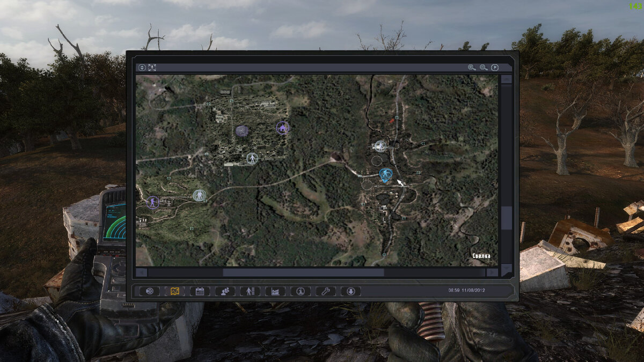Open the stalker ranking tab
Screen dimensions: 644x362
pyautogui.click(x=251, y=291)
